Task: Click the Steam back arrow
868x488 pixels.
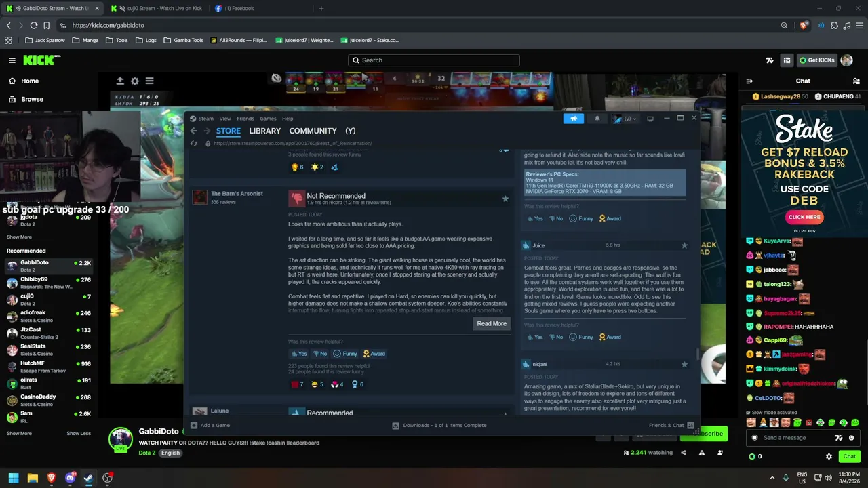Action: (x=193, y=131)
